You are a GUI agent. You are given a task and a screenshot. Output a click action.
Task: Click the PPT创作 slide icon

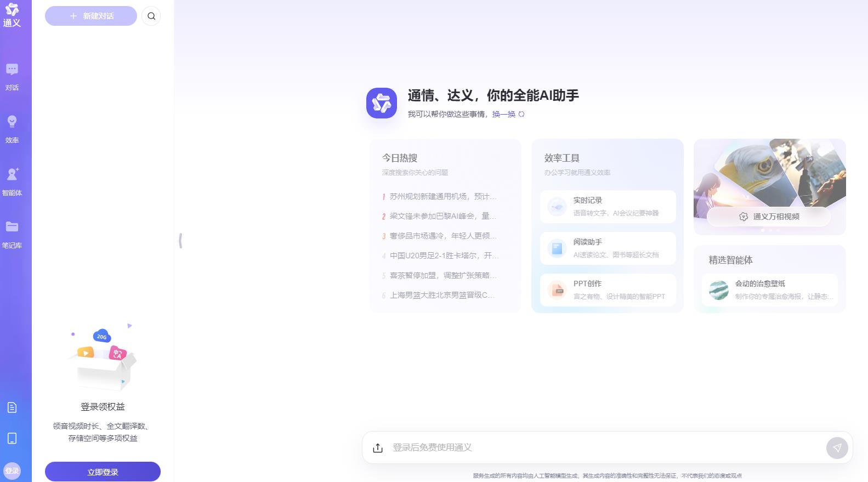click(x=557, y=290)
